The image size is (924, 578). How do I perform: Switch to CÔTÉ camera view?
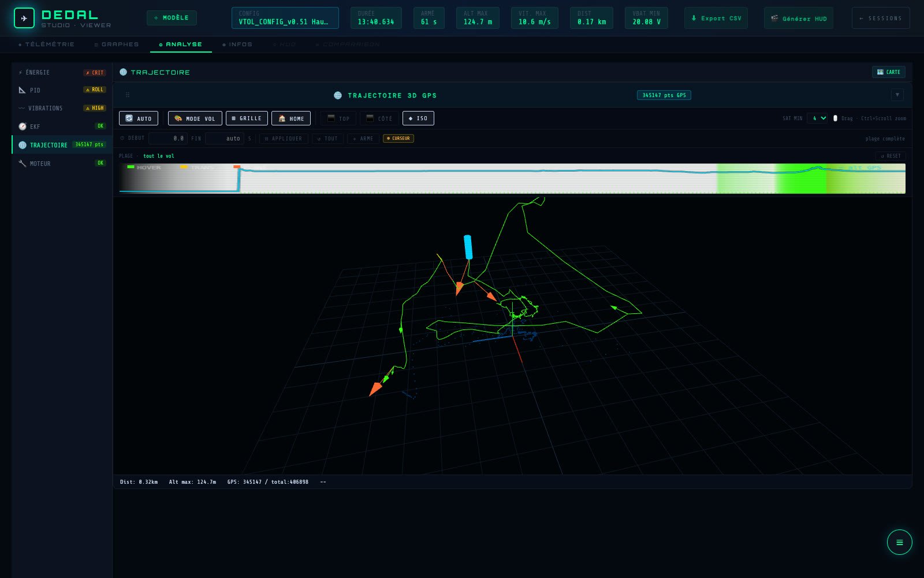pos(379,118)
